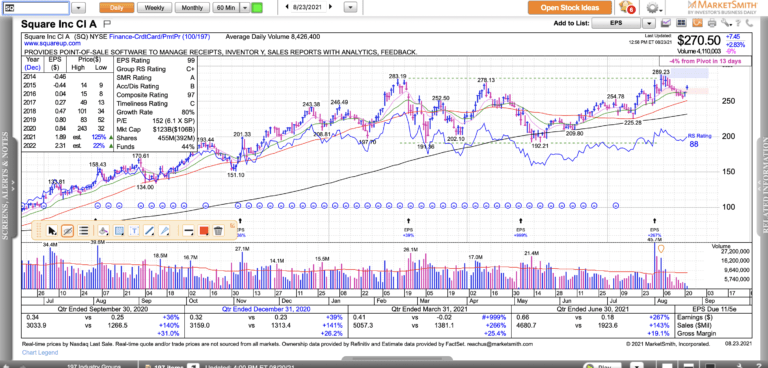This screenshot has width=768, height=368.
Task: Click the -4% from Pivot in 13 days label
Action: click(x=706, y=61)
